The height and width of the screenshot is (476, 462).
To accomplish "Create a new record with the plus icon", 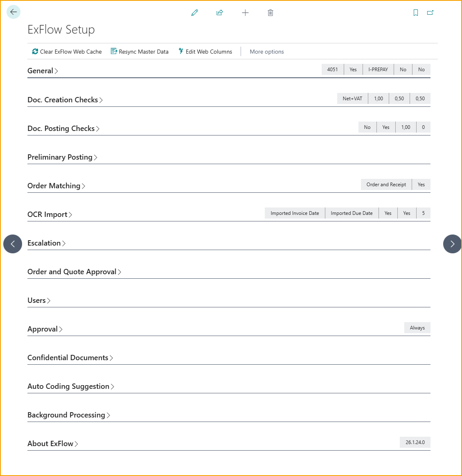I will pyautogui.click(x=245, y=13).
